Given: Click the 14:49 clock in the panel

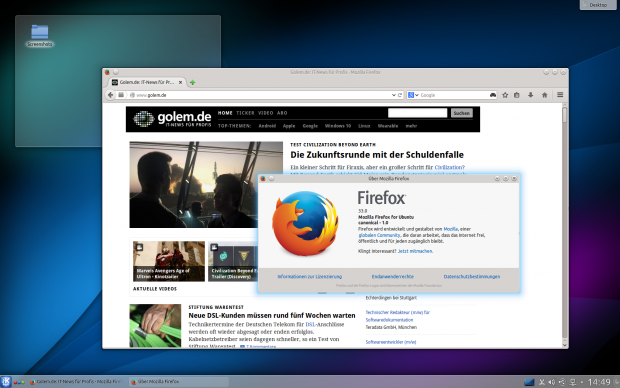Looking at the screenshot, I should pos(599,382).
